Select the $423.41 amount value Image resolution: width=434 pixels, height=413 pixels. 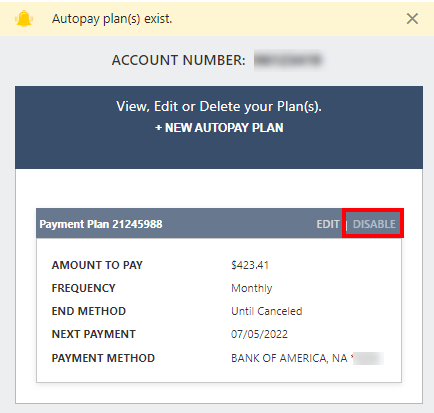click(250, 265)
